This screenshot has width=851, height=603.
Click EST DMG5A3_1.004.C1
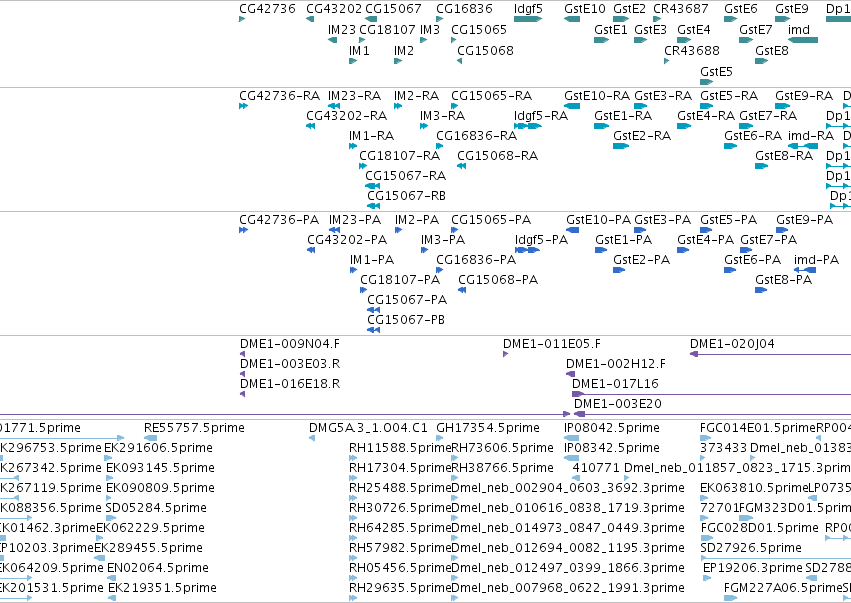[x=368, y=428]
